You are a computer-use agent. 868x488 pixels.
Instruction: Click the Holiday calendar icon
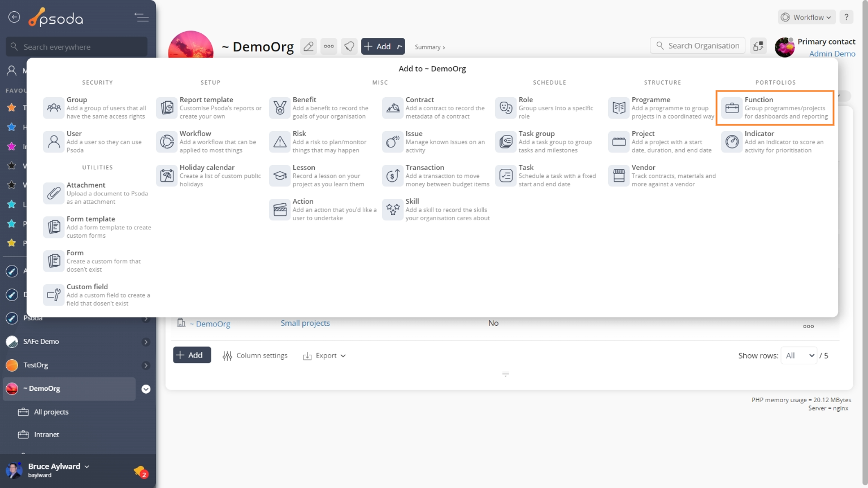(x=167, y=176)
